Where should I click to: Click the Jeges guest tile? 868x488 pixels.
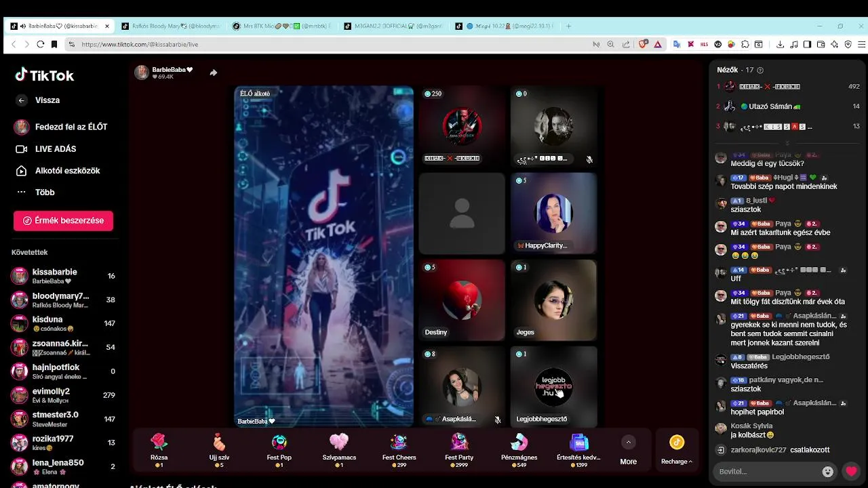pyautogui.click(x=553, y=300)
